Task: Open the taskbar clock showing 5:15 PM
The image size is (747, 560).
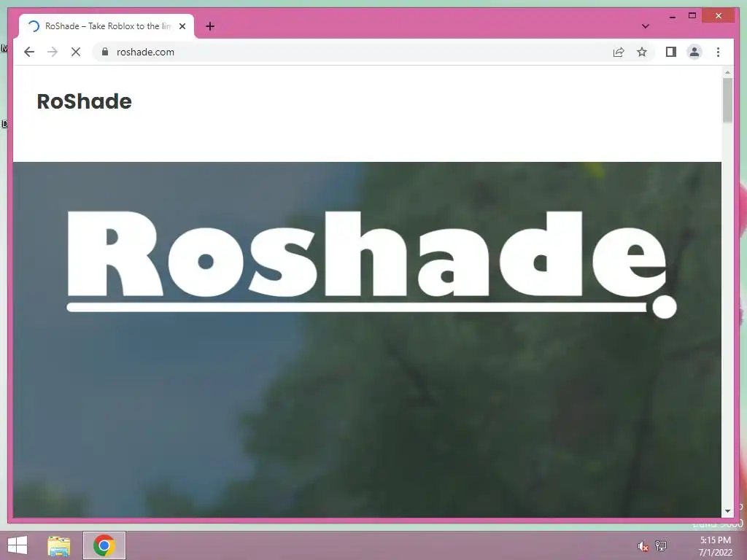Action: coord(715,546)
